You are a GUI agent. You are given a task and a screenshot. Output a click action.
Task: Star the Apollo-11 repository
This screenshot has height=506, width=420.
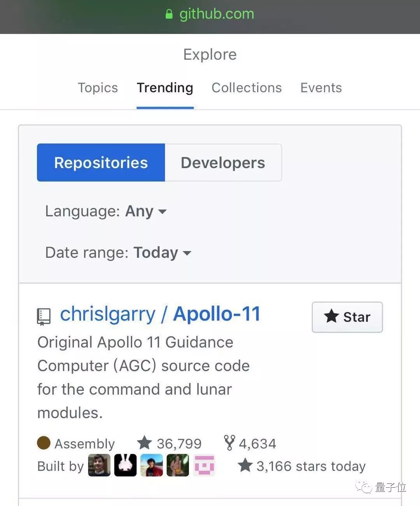pyautogui.click(x=347, y=317)
